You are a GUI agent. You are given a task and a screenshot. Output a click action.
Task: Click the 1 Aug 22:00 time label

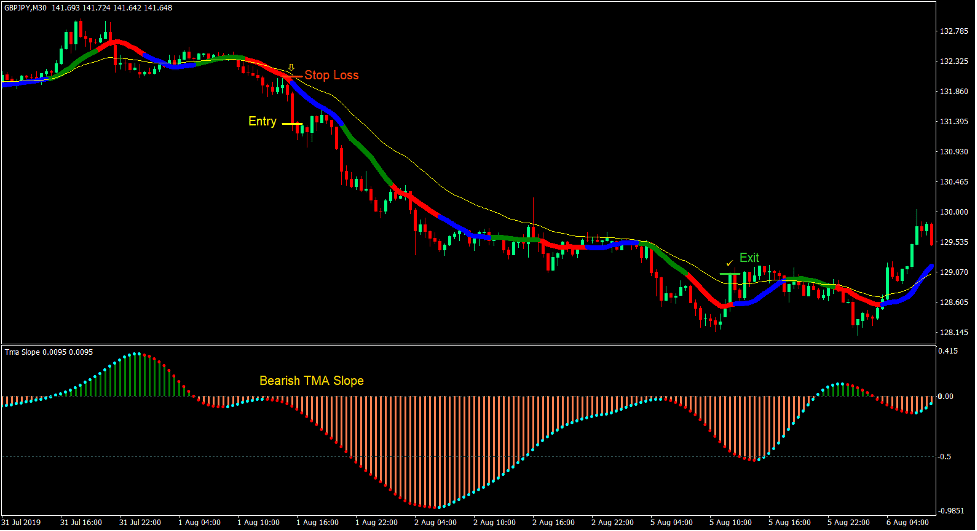pyautogui.click(x=376, y=522)
